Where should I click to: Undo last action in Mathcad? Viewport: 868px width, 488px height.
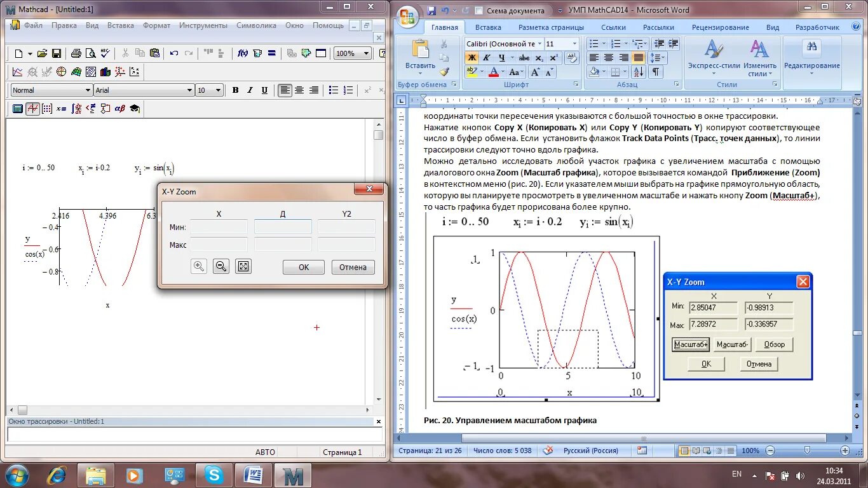pyautogui.click(x=173, y=53)
